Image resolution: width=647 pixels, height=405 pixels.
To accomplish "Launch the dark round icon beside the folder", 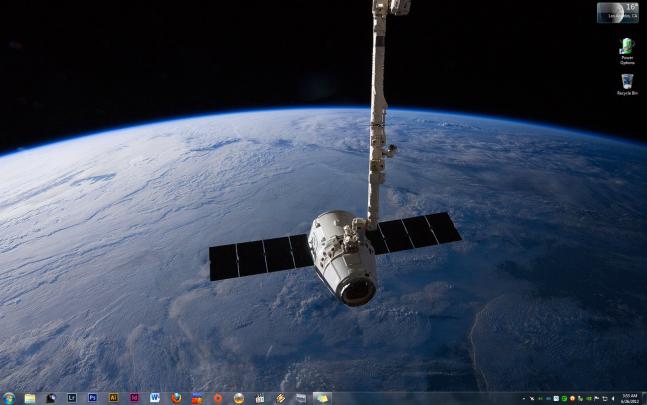I will (x=51, y=398).
